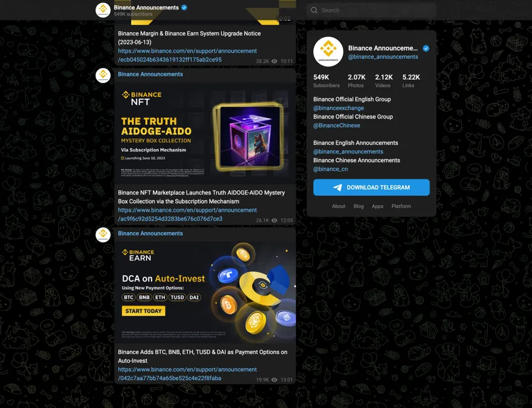Click the DOWNLOAD TELEGRAM button
Viewport: 532px width, 408px height.
click(x=371, y=188)
